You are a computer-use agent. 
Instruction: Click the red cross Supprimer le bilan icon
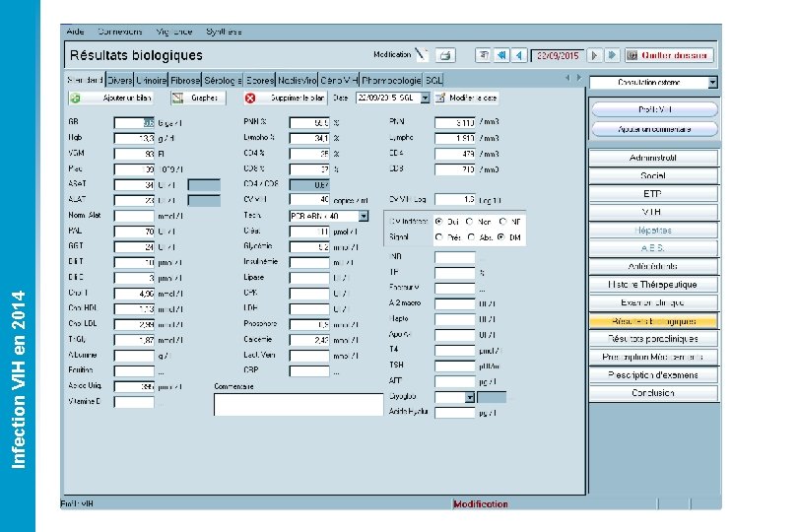click(250, 98)
